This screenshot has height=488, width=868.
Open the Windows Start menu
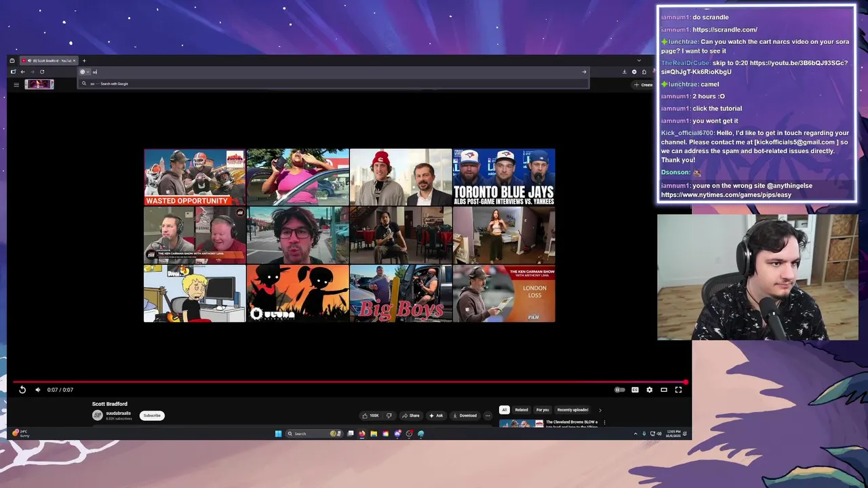pos(278,434)
